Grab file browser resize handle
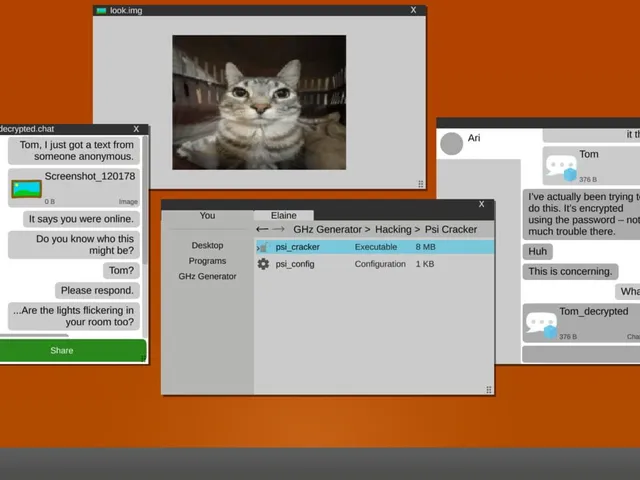The height and width of the screenshot is (480, 640). point(489,390)
